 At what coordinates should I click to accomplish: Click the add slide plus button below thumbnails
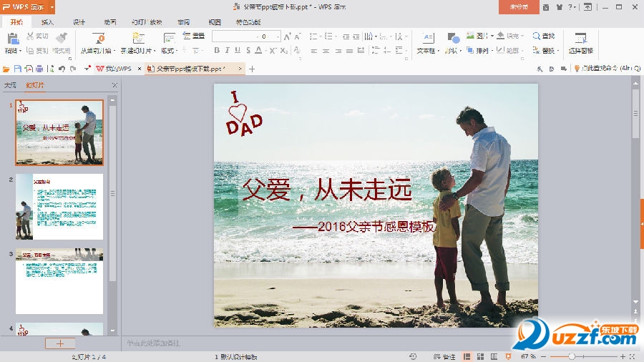[x=60, y=343]
